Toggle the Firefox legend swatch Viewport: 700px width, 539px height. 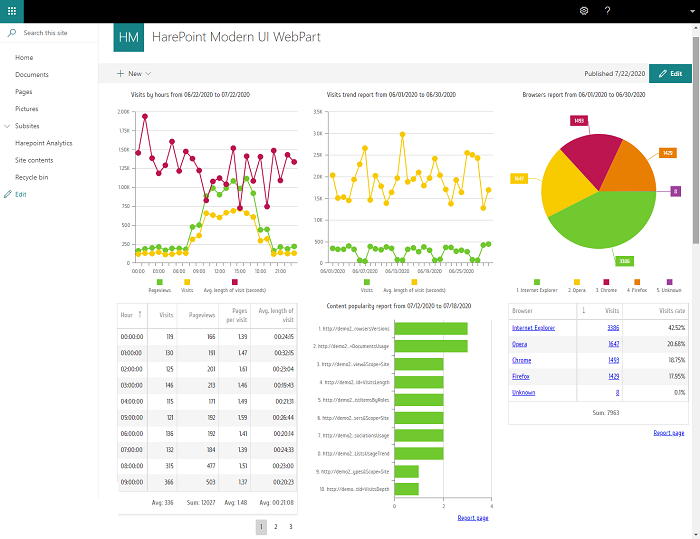tap(637, 282)
